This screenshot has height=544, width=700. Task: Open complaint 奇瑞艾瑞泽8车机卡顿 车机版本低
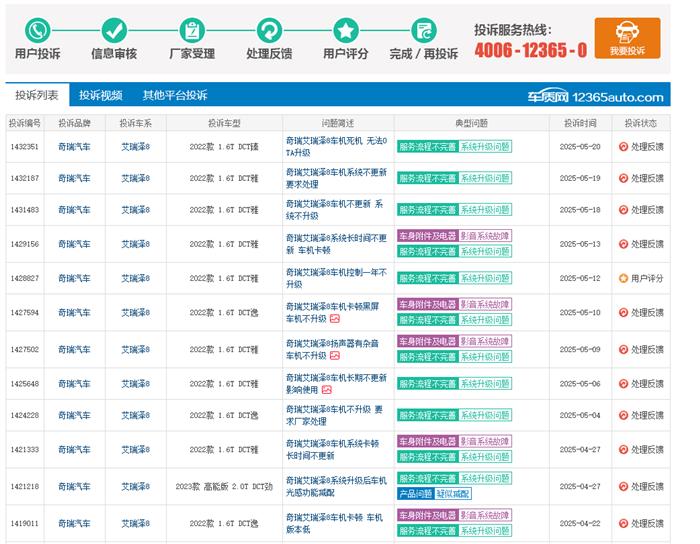(x=334, y=523)
